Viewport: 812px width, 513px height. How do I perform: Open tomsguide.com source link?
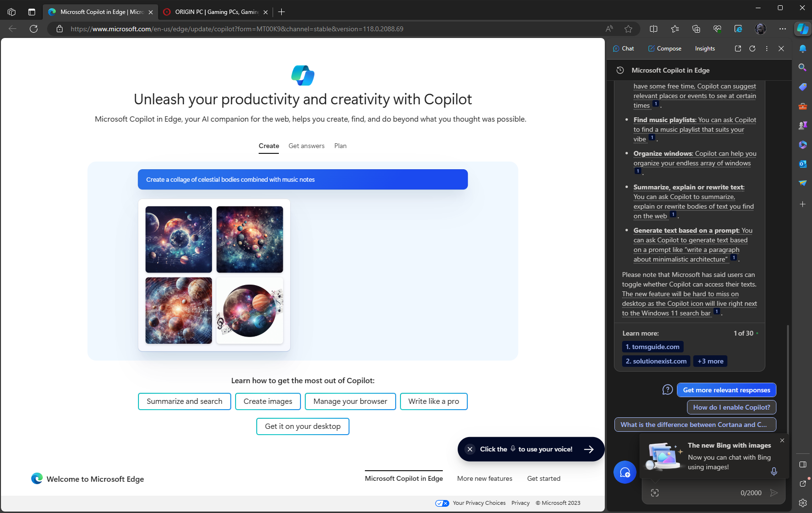click(652, 347)
